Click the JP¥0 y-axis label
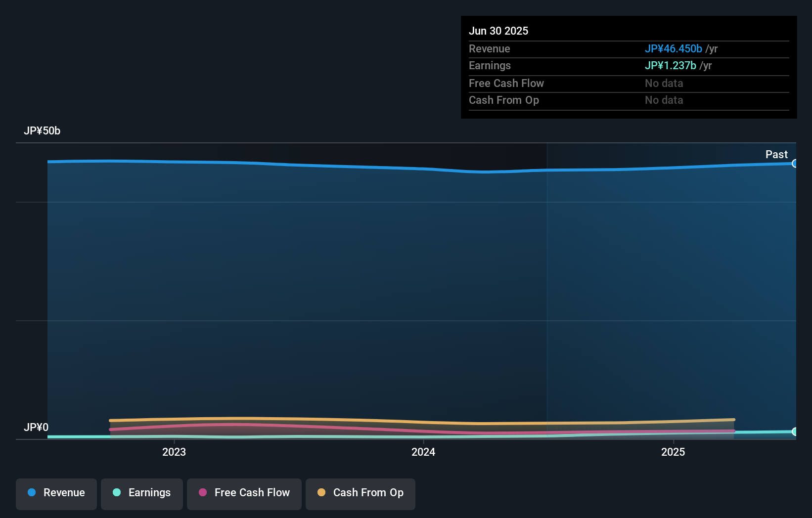This screenshot has width=812, height=518. 36,428
